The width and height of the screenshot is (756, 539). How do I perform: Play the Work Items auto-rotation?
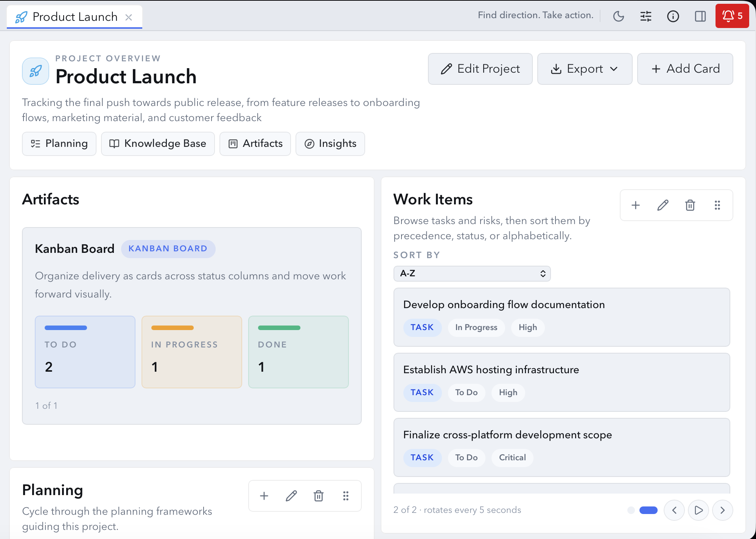coord(698,510)
